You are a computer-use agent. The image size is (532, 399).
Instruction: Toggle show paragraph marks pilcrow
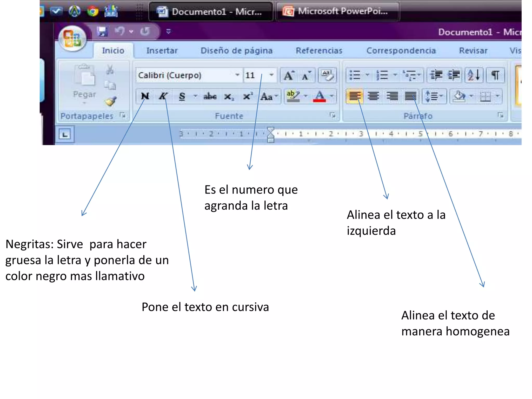tap(495, 75)
